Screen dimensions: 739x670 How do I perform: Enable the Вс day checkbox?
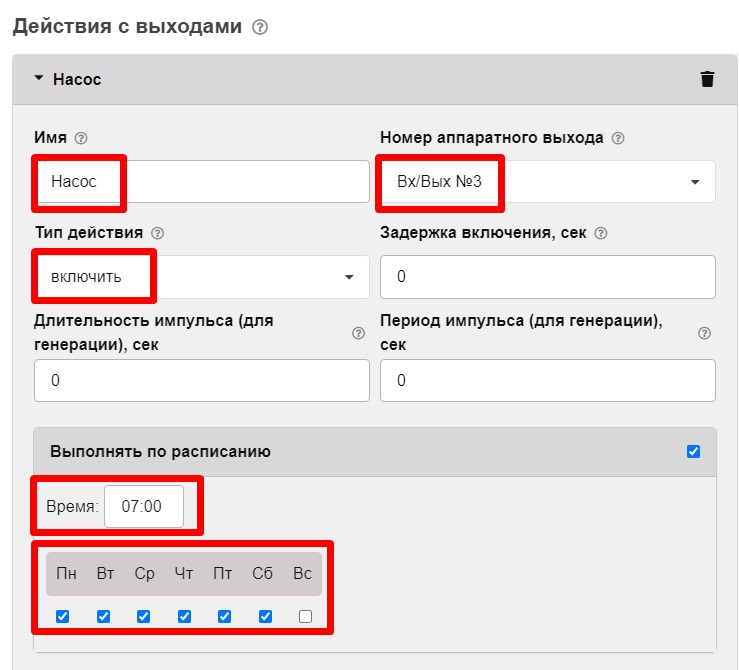click(305, 617)
